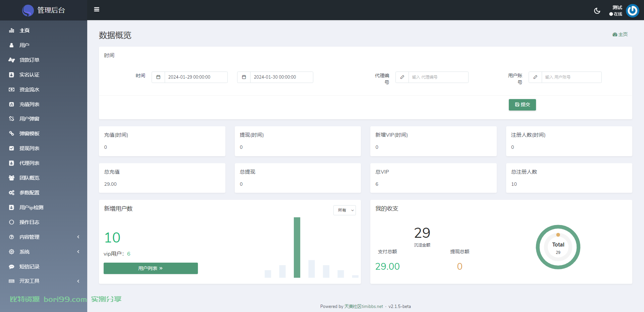Open 充值列表 from the sidebar

point(44,104)
